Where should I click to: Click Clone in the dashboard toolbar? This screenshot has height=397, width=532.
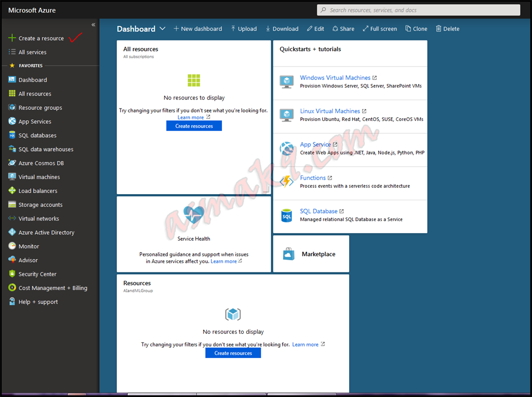416,29
